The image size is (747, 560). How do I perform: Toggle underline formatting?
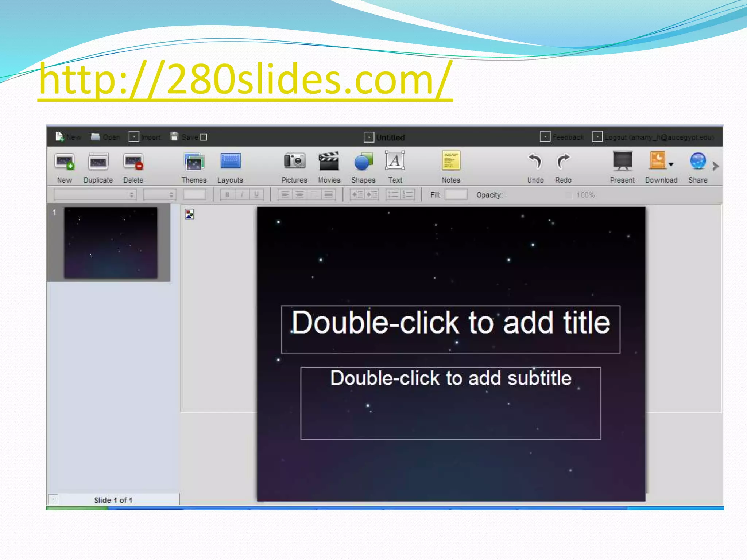256,195
